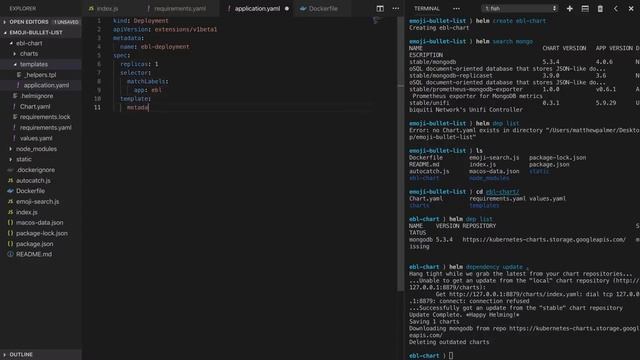Image resolution: width=640 pixels, height=360 pixels.
Task: Expand the static folder
Action: click(x=24, y=159)
